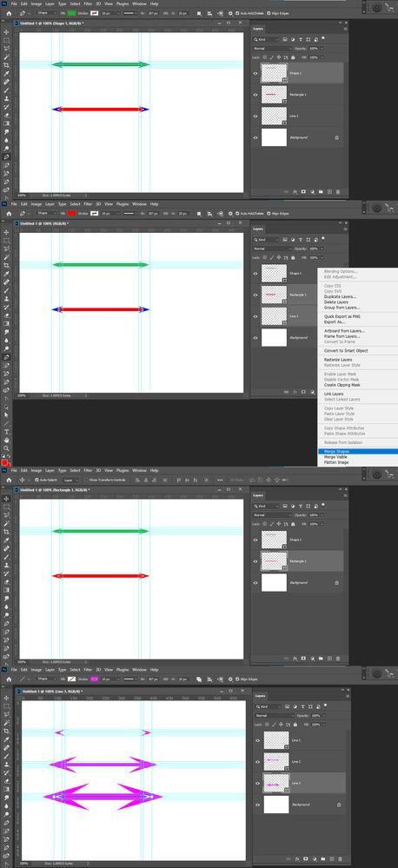This screenshot has width=398, height=868.
Task: Click the Line tool icon beside the magenta stroke options
Action: (22, 679)
